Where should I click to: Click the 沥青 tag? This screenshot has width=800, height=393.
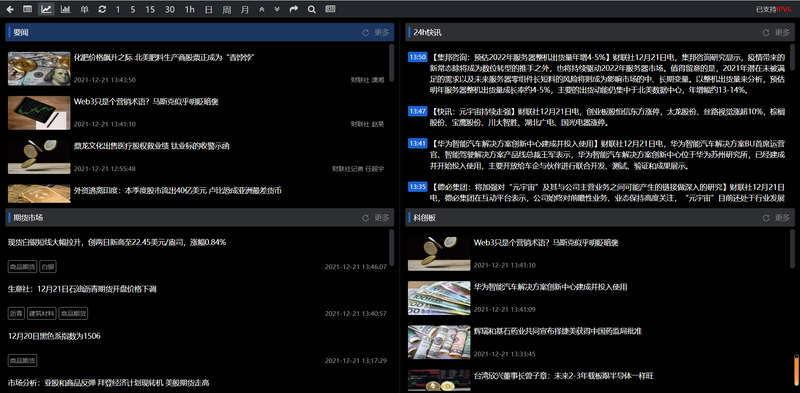[16, 313]
